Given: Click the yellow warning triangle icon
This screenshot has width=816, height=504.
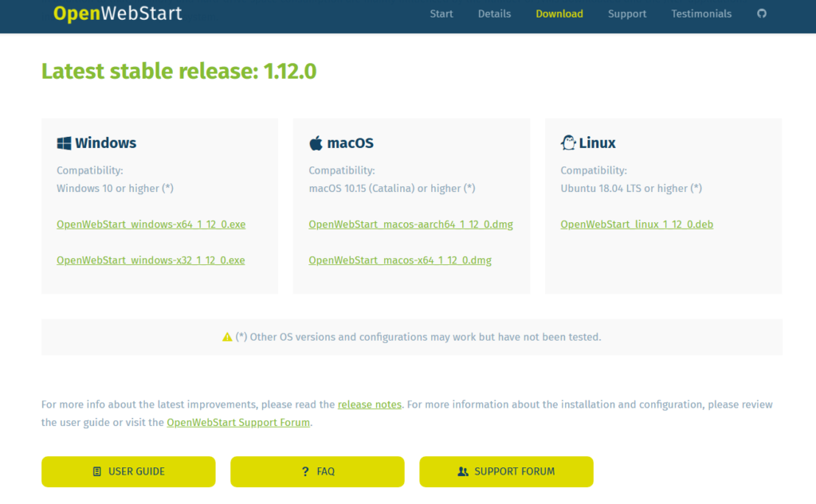Looking at the screenshot, I should point(227,337).
